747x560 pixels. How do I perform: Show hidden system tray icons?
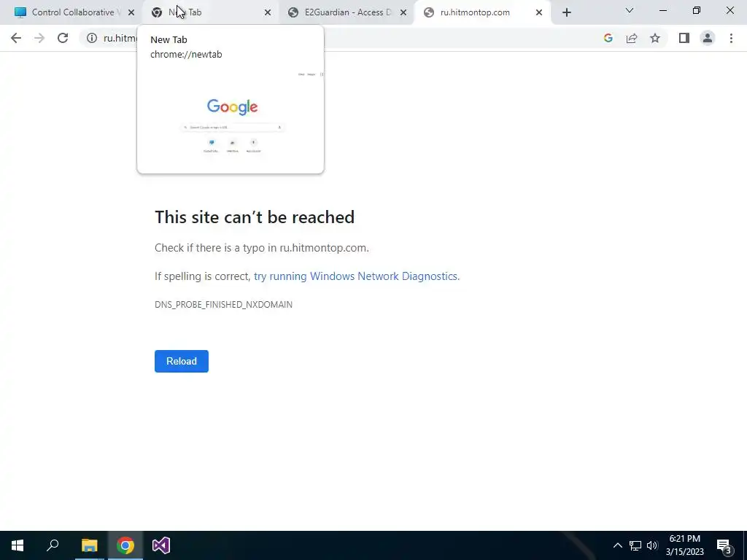617,545
